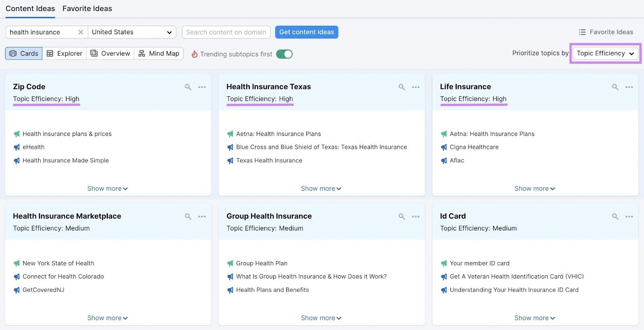The width and height of the screenshot is (644, 330).
Task: Click megaphone beside Health Insurance Made Simple
Action: tap(17, 161)
